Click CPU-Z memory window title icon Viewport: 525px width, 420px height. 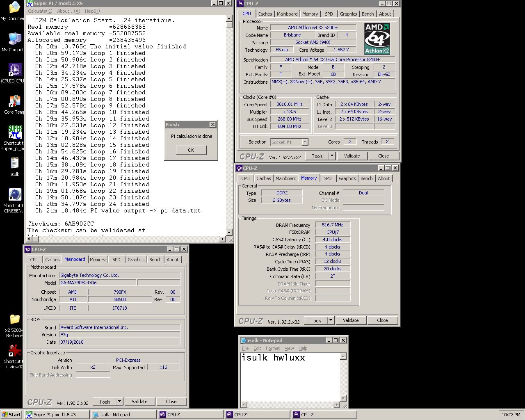[239, 168]
